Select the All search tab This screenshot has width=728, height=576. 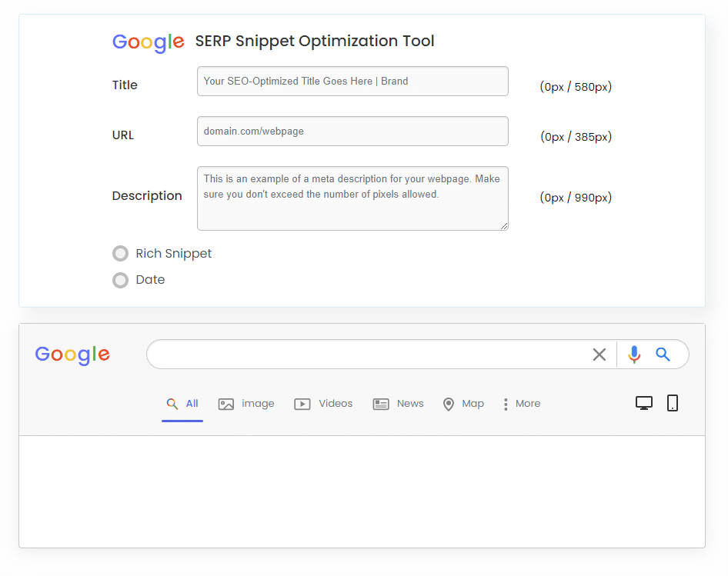[x=182, y=404]
